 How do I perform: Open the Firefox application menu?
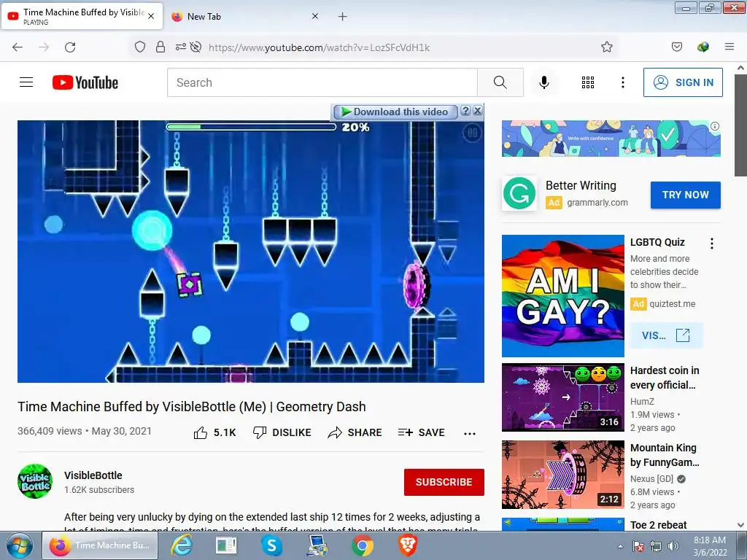[729, 47]
